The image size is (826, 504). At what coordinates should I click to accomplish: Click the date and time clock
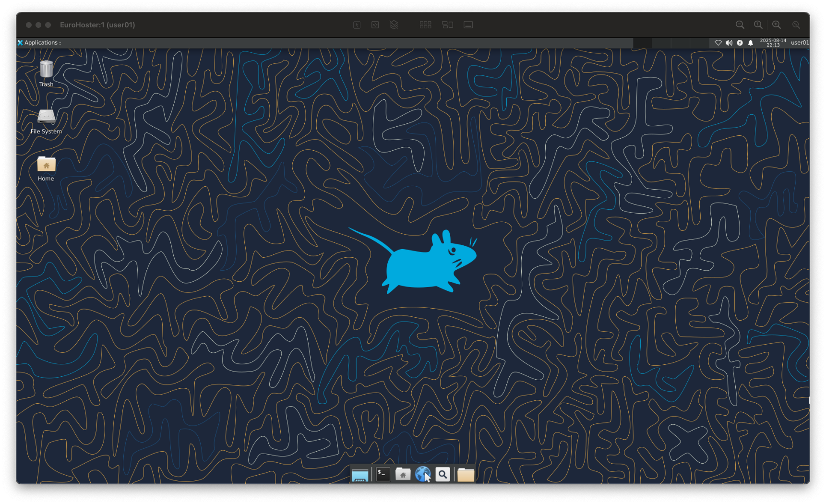(773, 43)
